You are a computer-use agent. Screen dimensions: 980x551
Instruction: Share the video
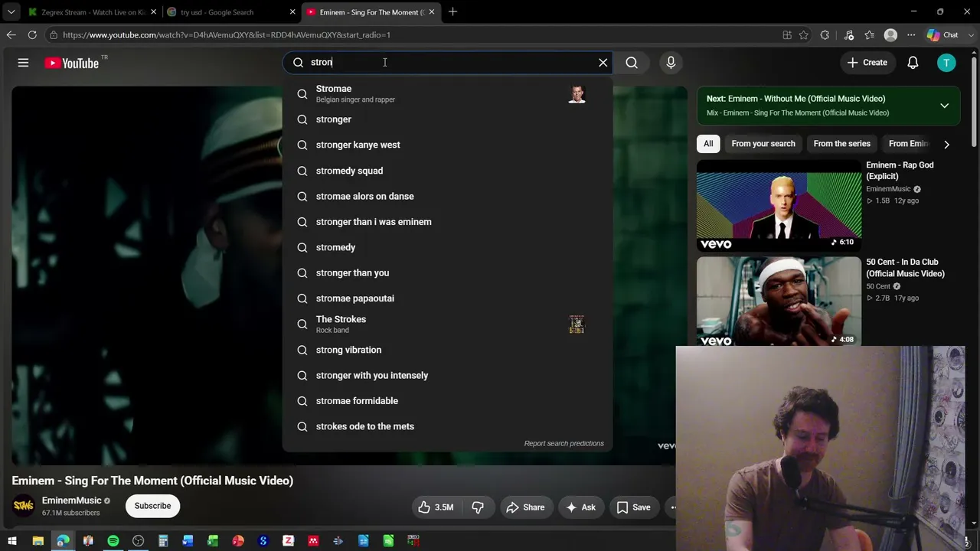(525, 507)
